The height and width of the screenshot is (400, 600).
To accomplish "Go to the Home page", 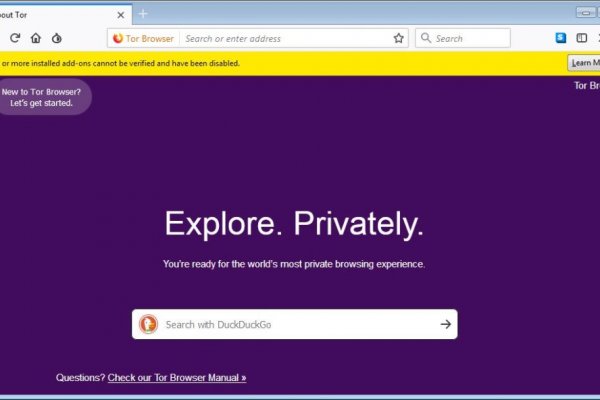I will tap(36, 38).
